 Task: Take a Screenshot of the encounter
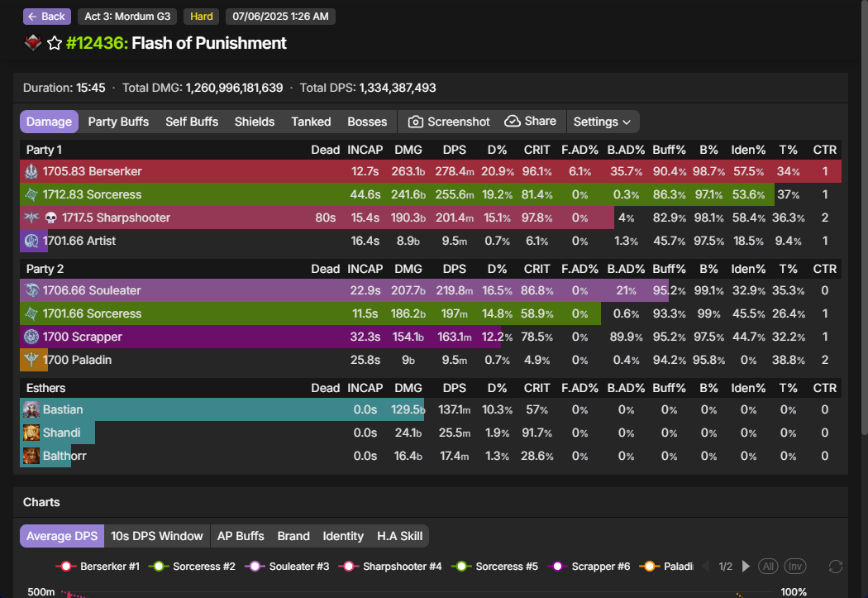coord(449,122)
